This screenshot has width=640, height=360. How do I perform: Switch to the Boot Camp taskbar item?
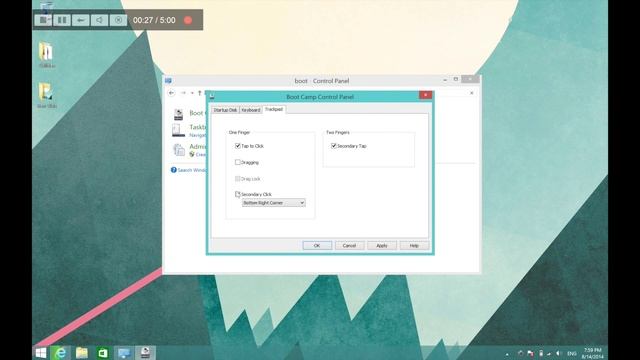pyautogui.click(x=145, y=353)
